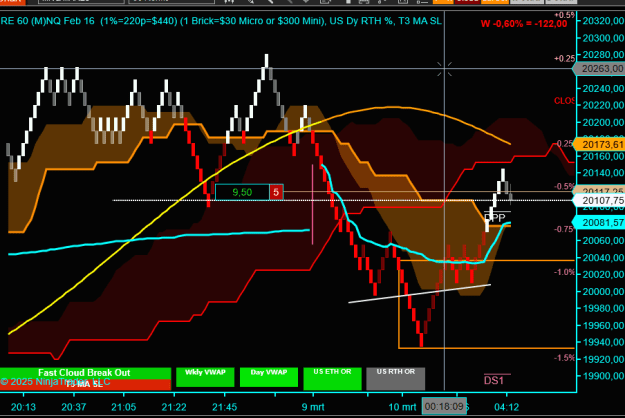Click the red quantity 5 order box
Viewport: 625px width, 418px height.
(276, 192)
